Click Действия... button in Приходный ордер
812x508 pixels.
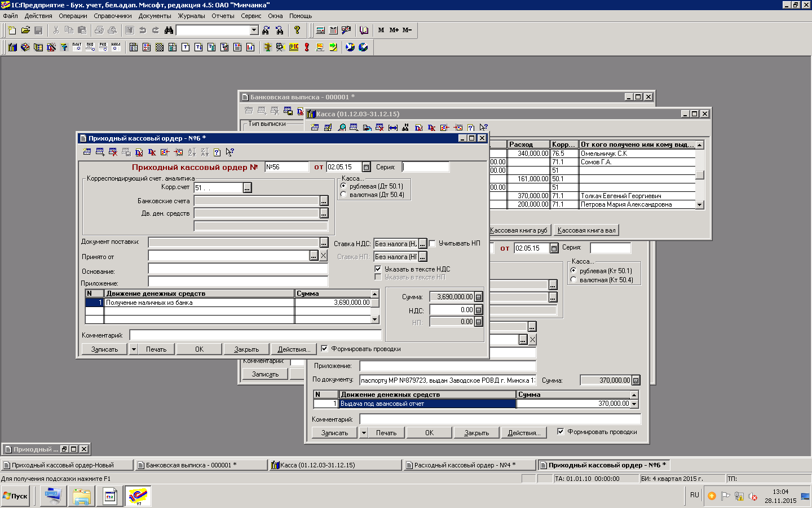pos(294,349)
